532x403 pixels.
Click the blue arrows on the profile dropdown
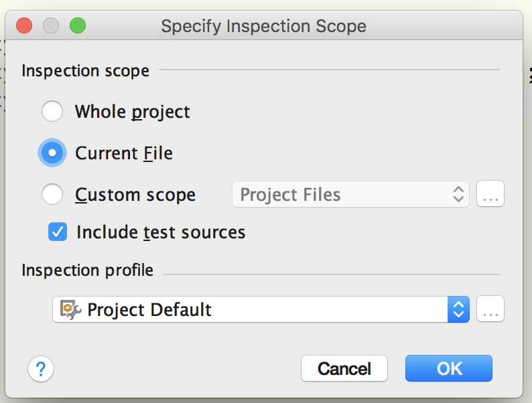(x=458, y=309)
